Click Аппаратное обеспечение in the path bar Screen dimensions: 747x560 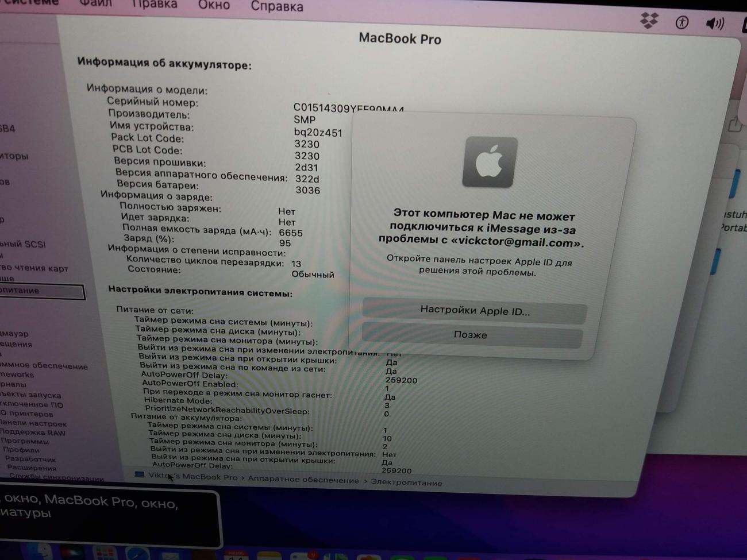(x=303, y=480)
